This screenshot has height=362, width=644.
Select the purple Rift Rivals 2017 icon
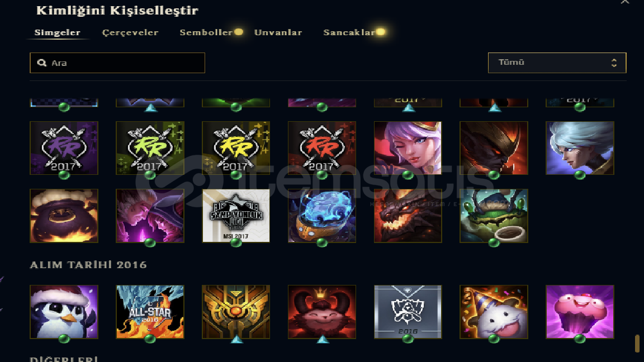(x=64, y=147)
